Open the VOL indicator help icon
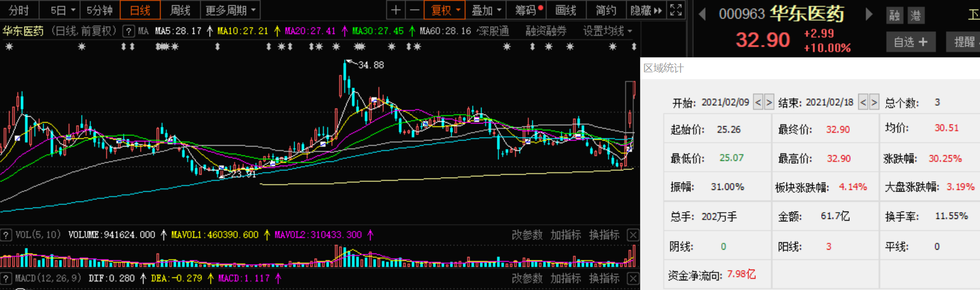 point(6,235)
